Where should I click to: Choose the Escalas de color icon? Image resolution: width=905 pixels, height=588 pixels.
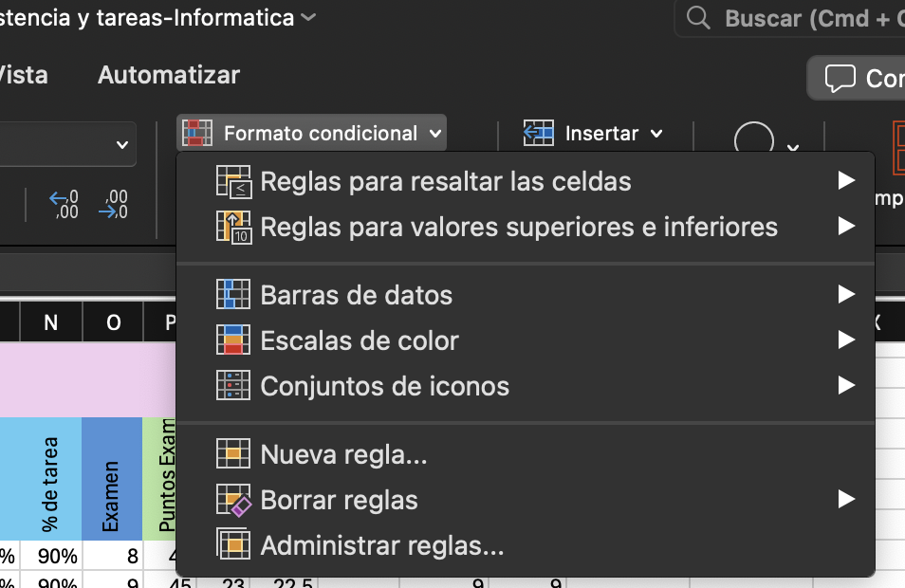[233, 340]
